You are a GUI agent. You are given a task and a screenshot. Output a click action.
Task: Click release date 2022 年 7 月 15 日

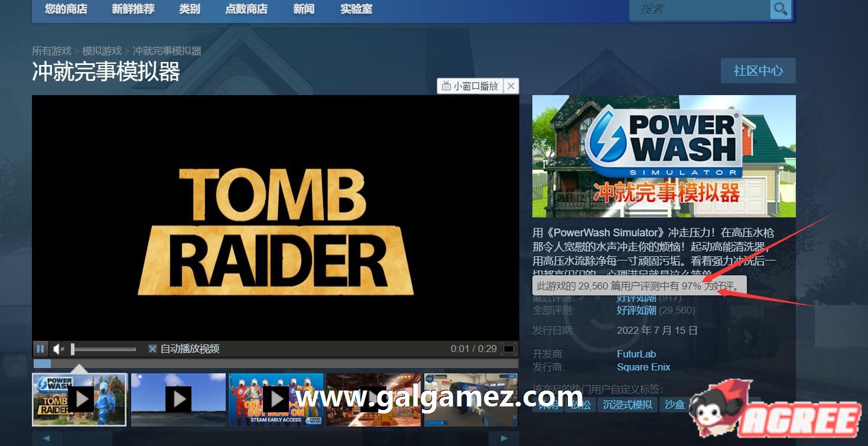pyautogui.click(x=657, y=330)
